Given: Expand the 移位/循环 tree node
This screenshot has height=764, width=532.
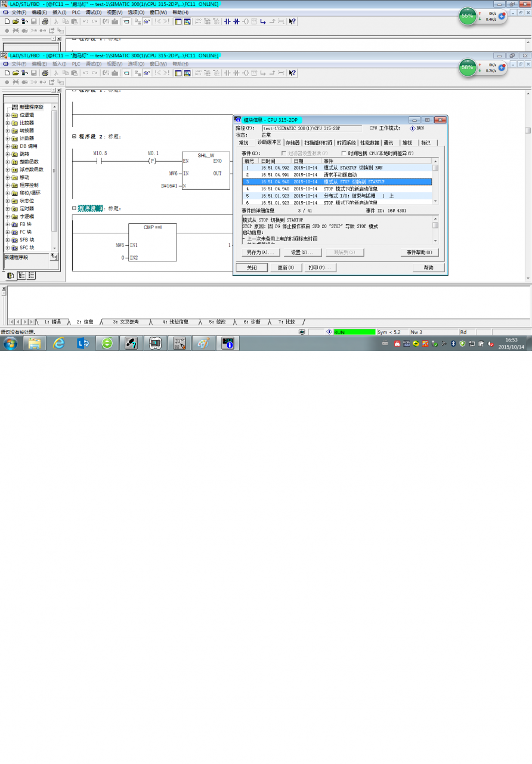Looking at the screenshot, I should (8, 193).
